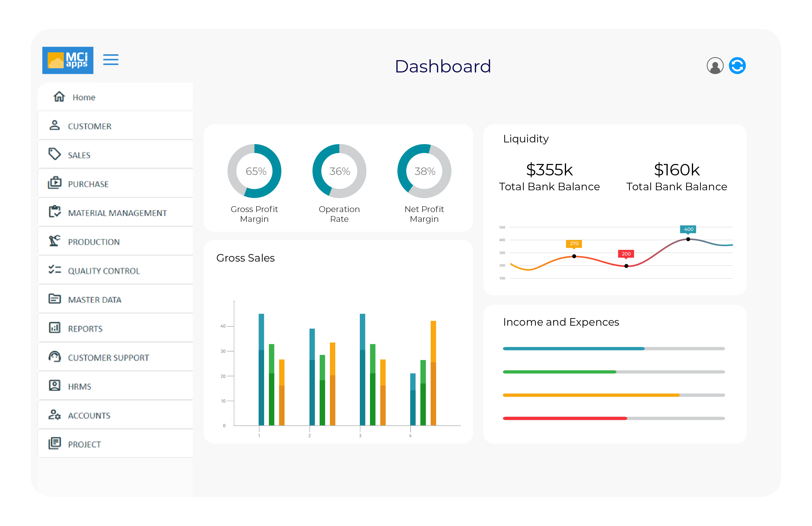Click the 65% Gross Profit Margin donut
The width and height of the screenshot is (812, 526).
[254, 171]
